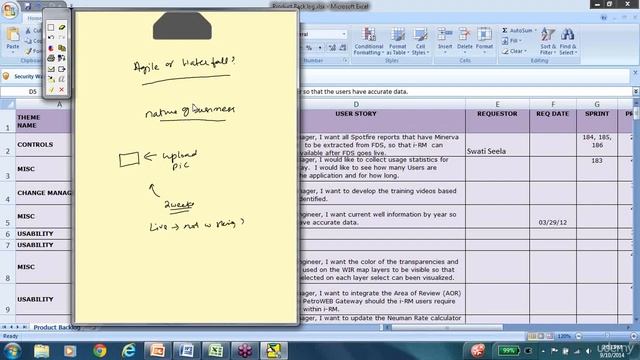
Task: Open Sort & Filter dropdown
Action: click(x=548, y=42)
